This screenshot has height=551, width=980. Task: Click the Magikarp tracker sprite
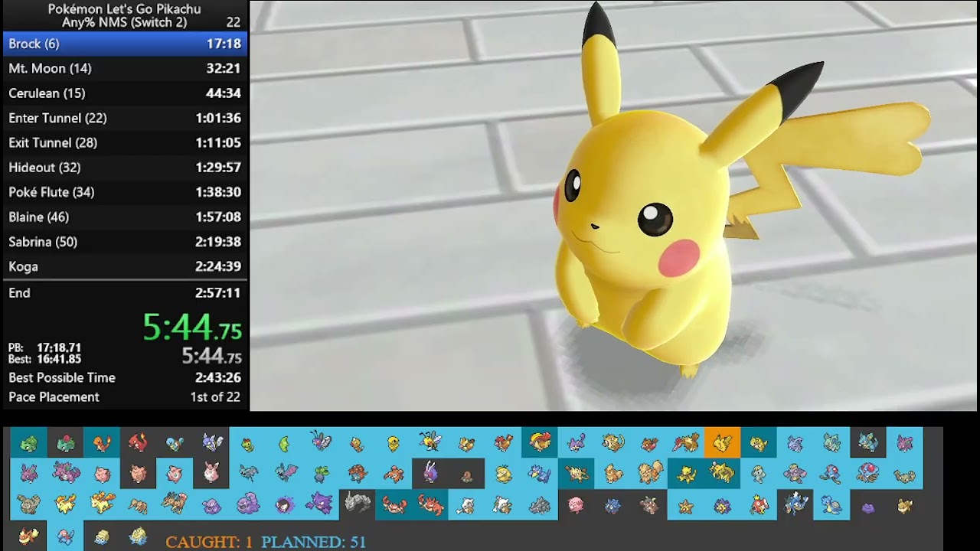point(759,505)
